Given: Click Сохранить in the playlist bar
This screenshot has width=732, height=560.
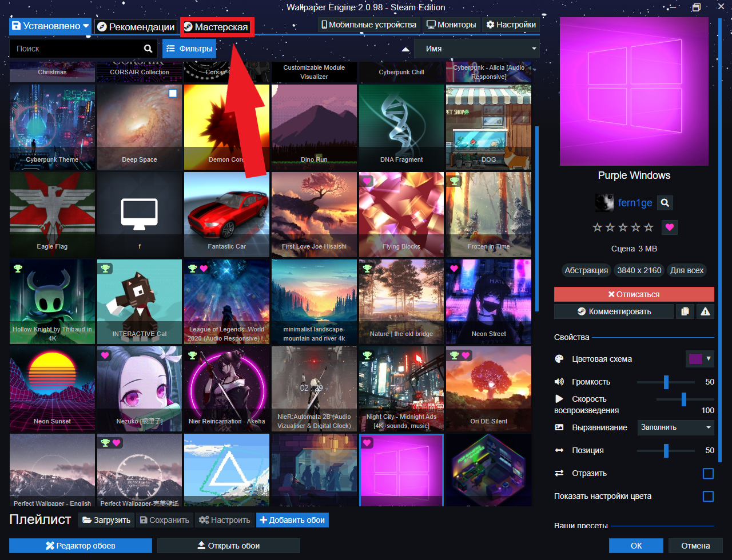Looking at the screenshot, I should click(x=164, y=520).
